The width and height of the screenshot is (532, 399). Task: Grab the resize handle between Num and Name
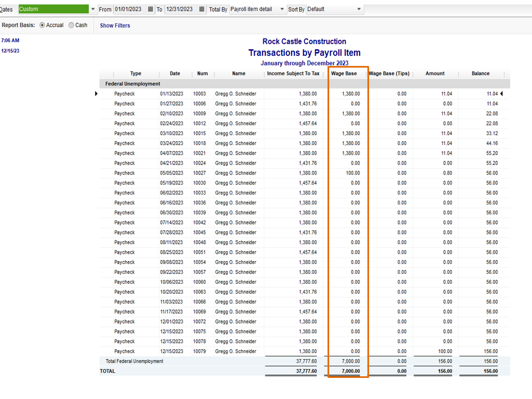click(214, 74)
